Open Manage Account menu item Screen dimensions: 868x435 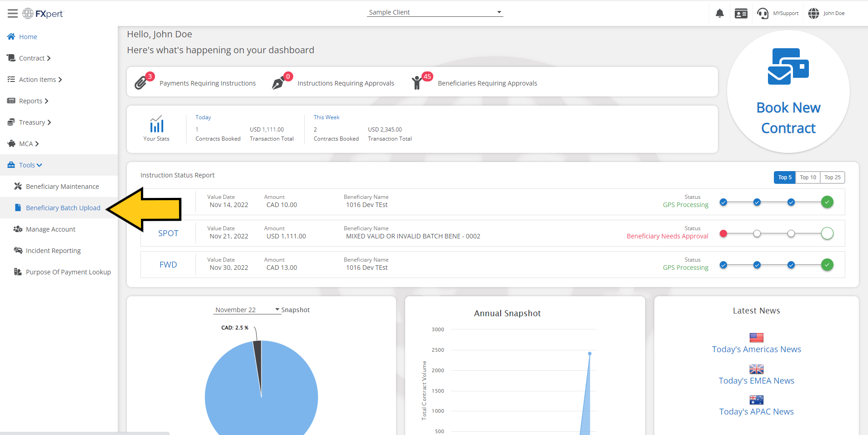click(50, 229)
